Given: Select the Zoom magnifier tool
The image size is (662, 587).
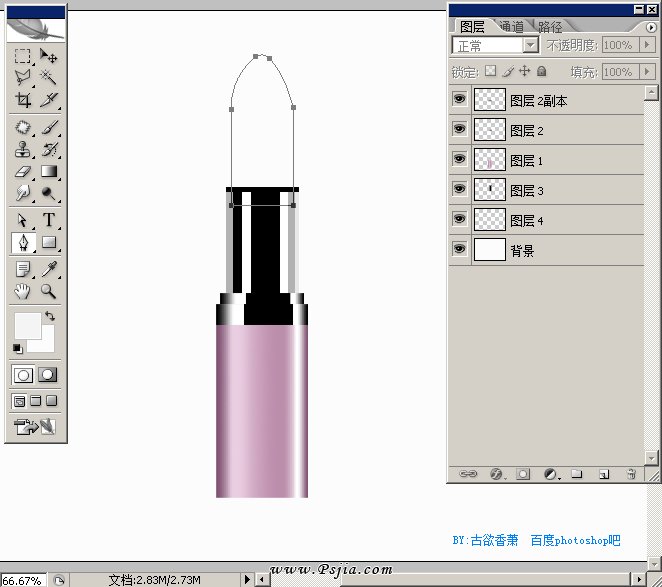Looking at the screenshot, I should pos(49,291).
